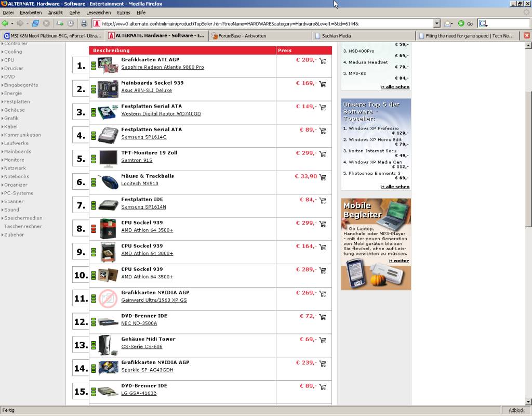
Task: Add Western Digital Raptor WD740GD to cart
Action: point(322,107)
